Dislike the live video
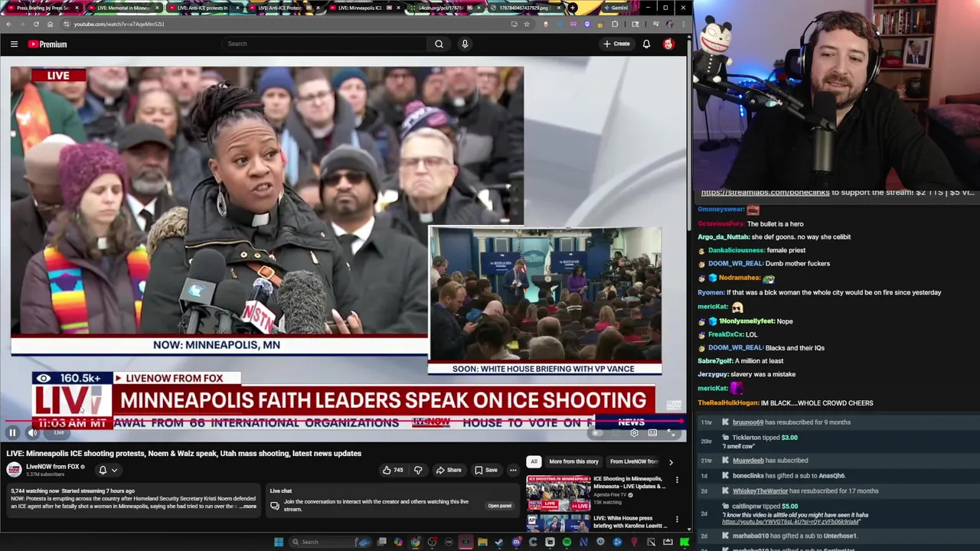The image size is (980, 551). (x=418, y=470)
